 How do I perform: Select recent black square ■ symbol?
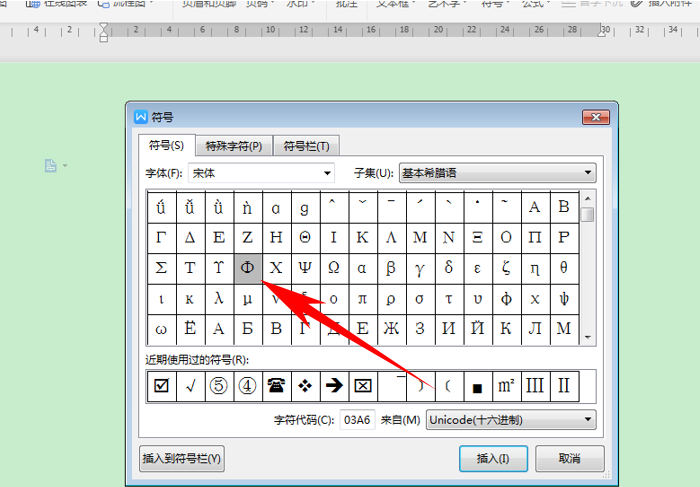[477, 386]
